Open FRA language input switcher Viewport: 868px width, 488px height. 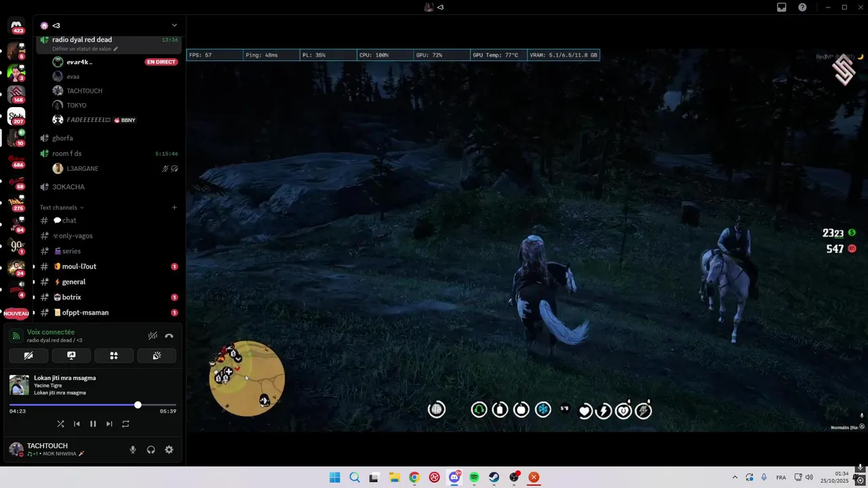coord(781,477)
